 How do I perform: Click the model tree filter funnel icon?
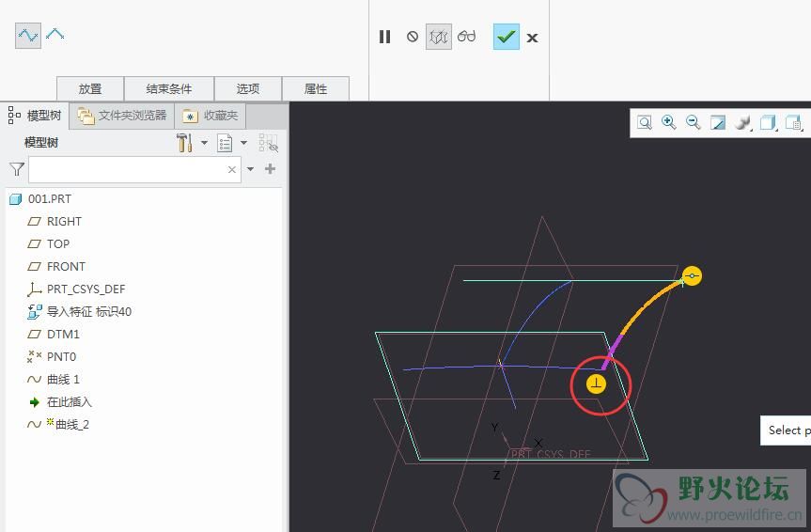(17, 169)
